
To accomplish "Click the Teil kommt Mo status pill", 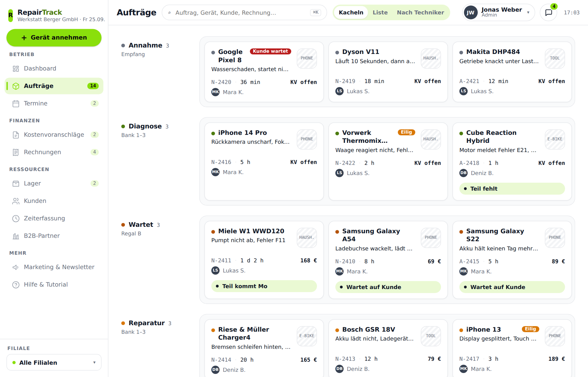I will click(x=264, y=286).
